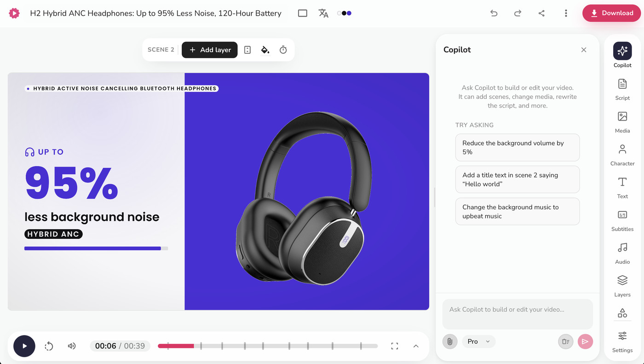Open the scene duration timer
Screen dimensions: 644x364
[x=283, y=50]
